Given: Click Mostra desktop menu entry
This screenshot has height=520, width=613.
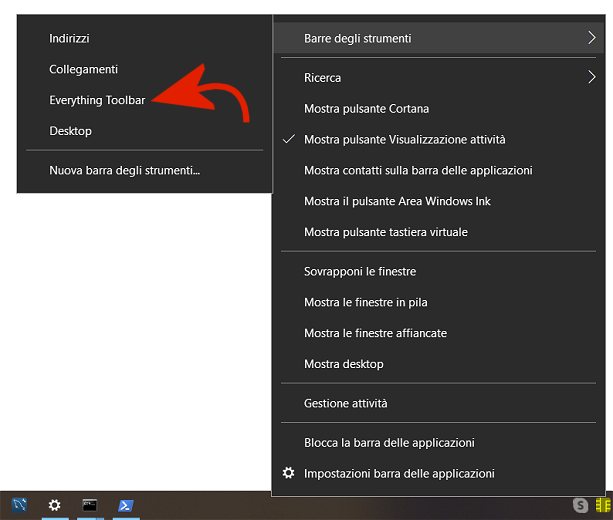Looking at the screenshot, I should (438, 364).
